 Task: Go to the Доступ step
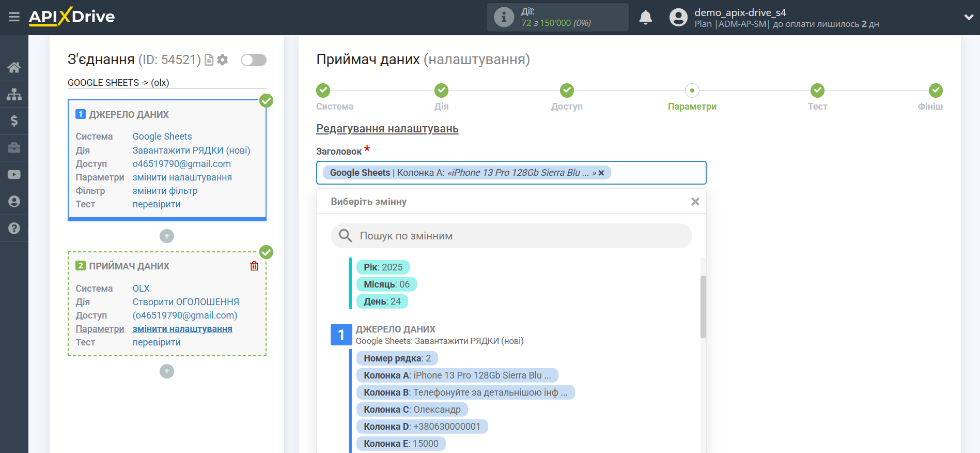click(567, 90)
